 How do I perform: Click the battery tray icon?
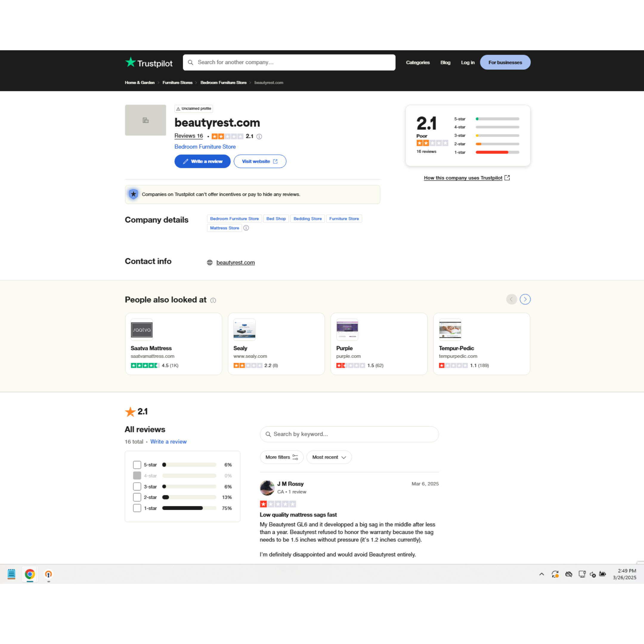pyautogui.click(x=602, y=574)
